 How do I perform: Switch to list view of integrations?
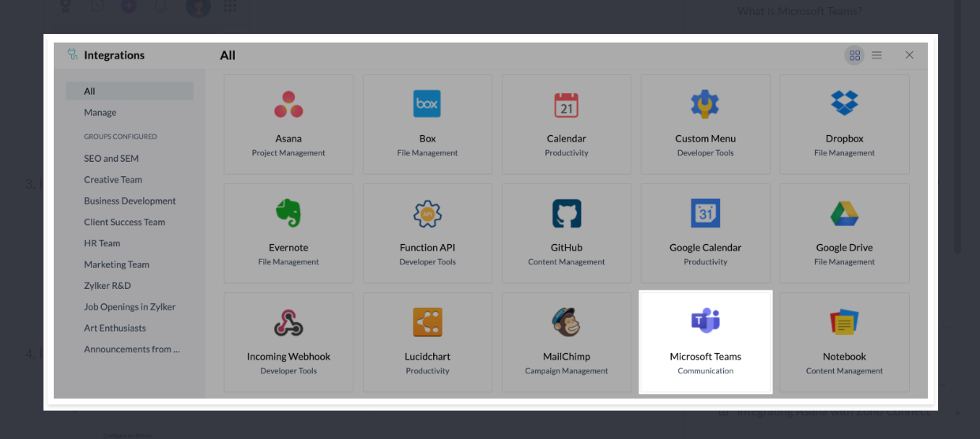pos(876,55)
